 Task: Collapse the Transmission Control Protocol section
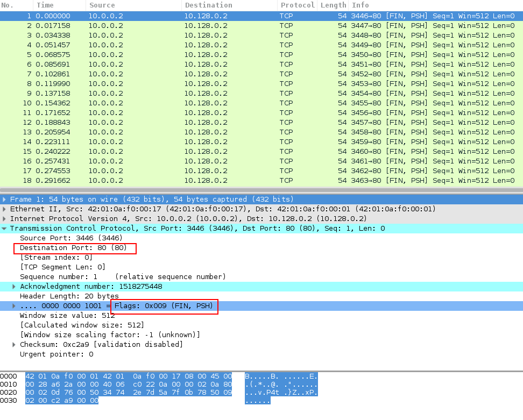(4, 229)
